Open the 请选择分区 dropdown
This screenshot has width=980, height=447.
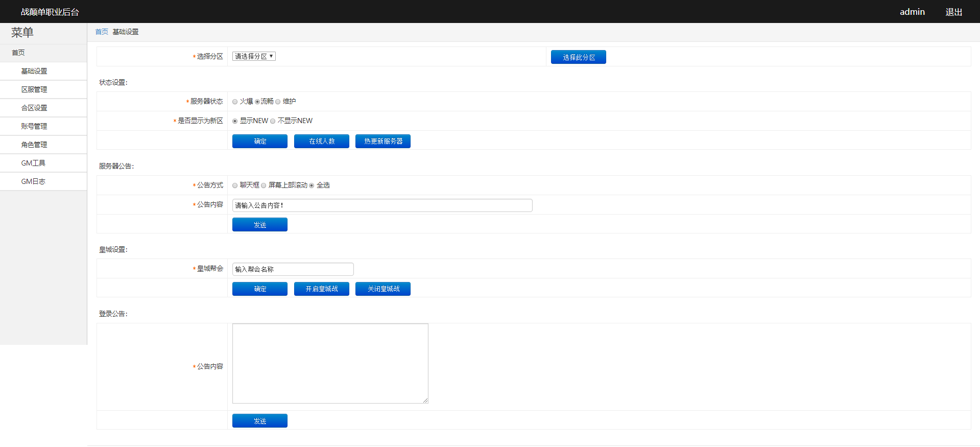coord(254,56)
